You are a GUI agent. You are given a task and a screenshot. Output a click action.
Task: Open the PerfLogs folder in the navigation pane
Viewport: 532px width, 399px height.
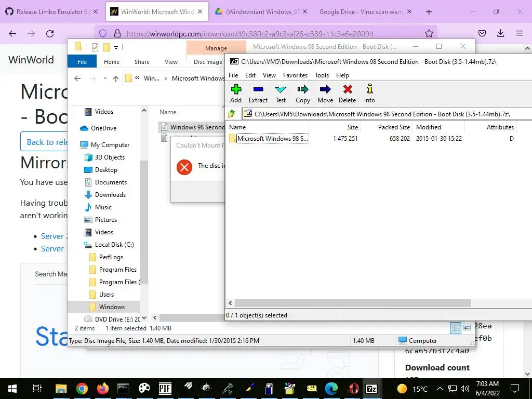[106, 257]
